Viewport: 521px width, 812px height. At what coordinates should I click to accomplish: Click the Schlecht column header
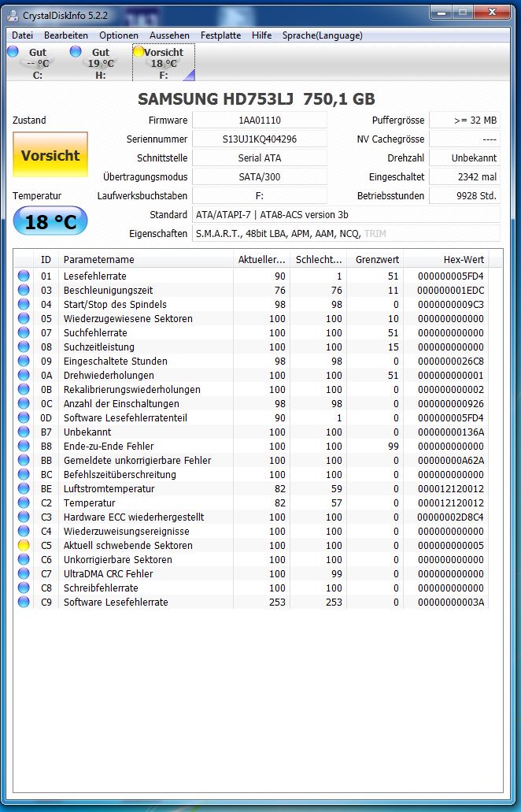point(319,259)
